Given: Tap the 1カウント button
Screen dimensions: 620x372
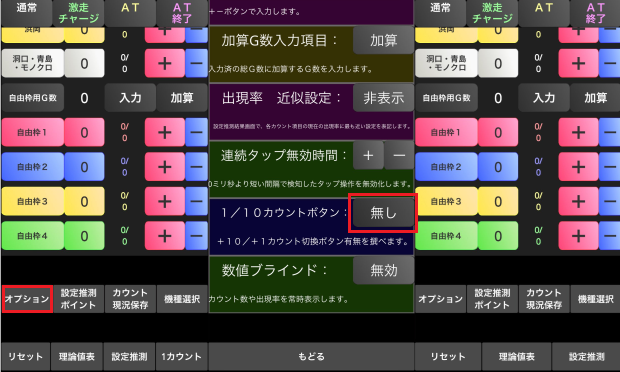Looking at the screenshot, I should pyautogui.click(x=181, y=357).
